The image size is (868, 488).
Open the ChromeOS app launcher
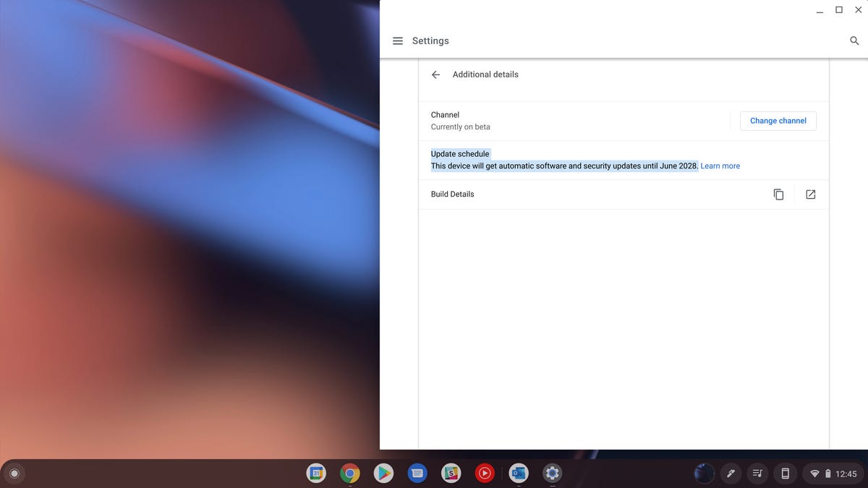click(x=14, y=473)
